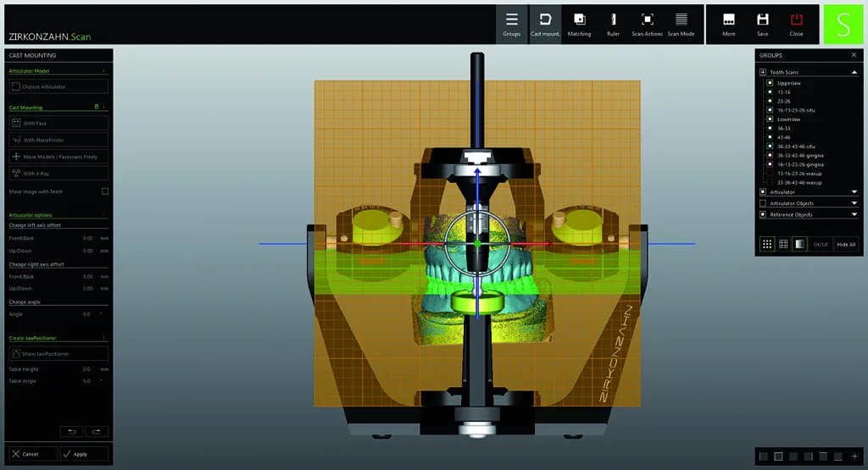Viewport: 868px width, 470px height.
Task: Save the project with Save icon
Action: pos(762,25)
